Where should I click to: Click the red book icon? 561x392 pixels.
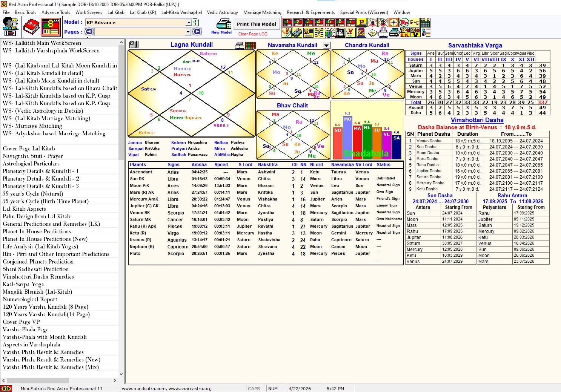(31, 27)
